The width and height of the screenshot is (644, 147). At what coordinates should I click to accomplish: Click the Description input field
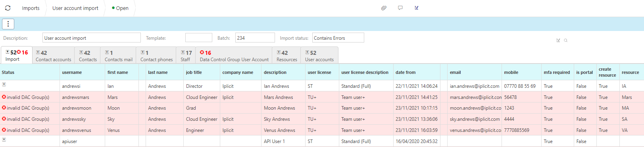92,38
